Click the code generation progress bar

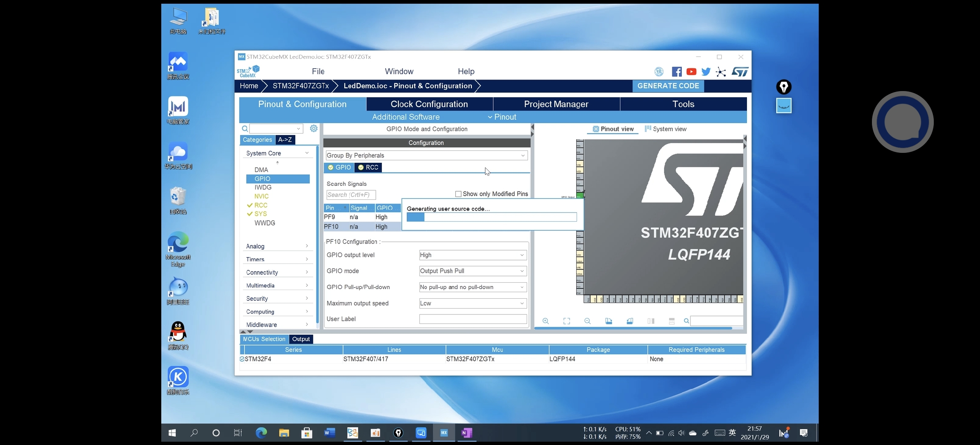492,217
